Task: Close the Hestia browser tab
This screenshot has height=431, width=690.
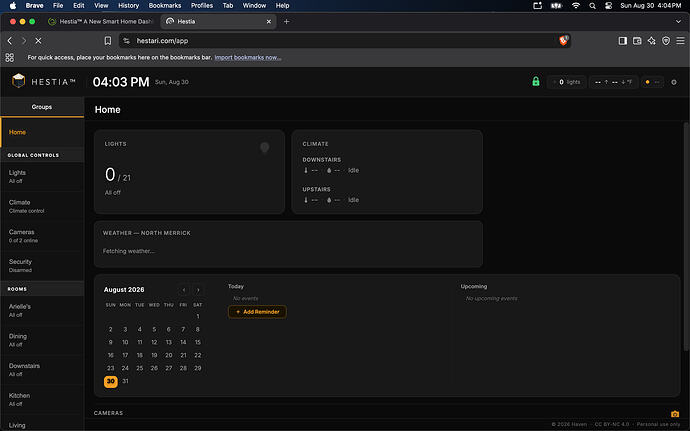Action: point(269,21)
